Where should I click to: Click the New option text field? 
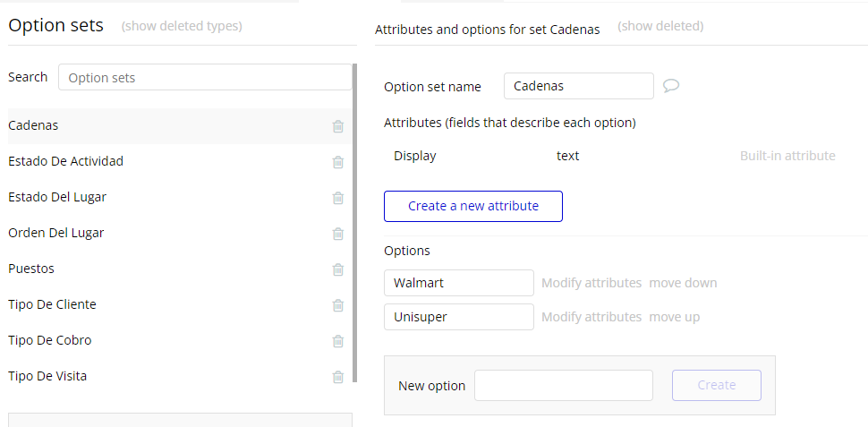pyautogui.click(x=564, y=385)
